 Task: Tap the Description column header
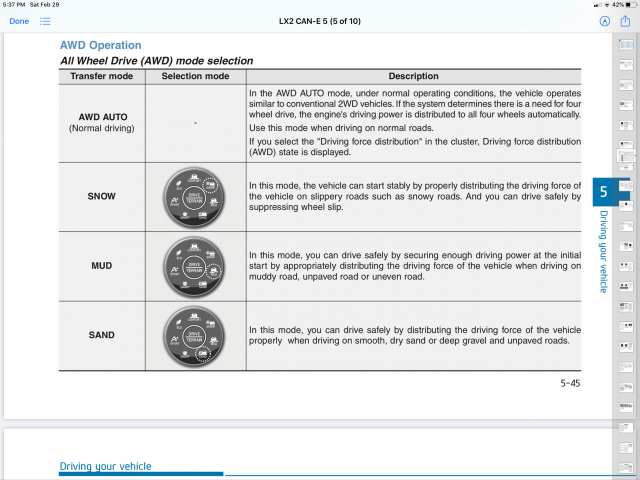(413, 76)
